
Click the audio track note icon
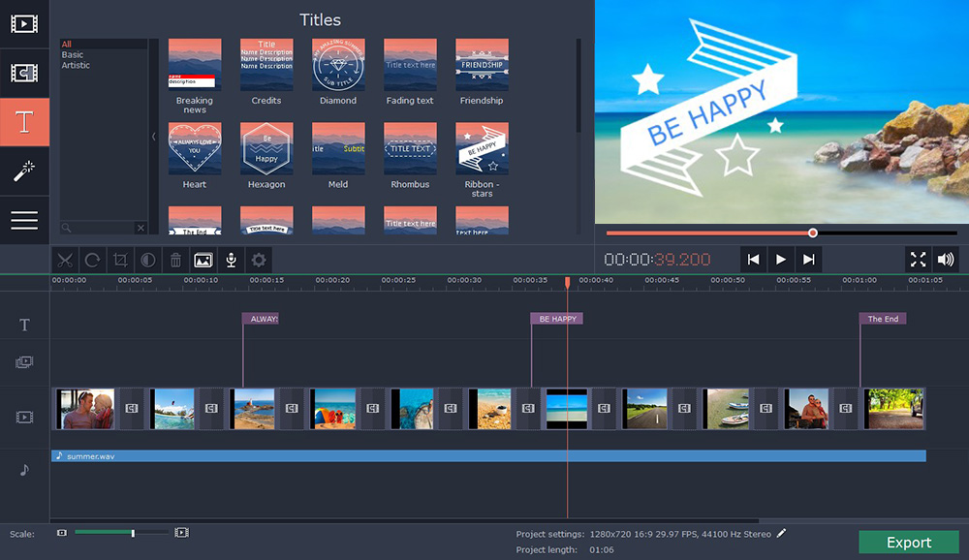pos(24,470)
